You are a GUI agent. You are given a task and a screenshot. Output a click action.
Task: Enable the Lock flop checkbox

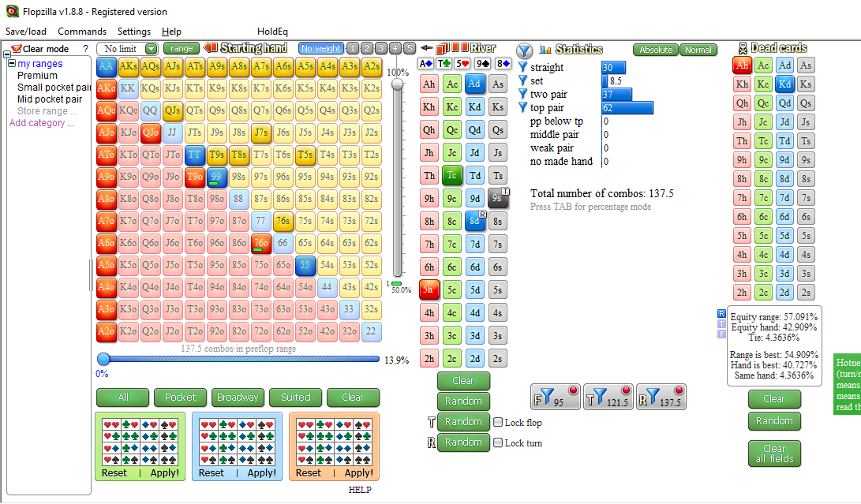[x=498, y=423]
